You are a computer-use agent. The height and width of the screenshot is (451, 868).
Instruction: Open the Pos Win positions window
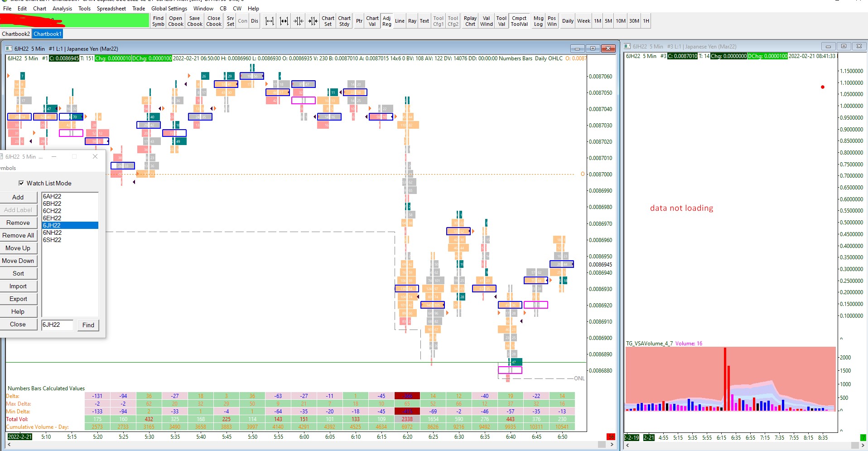552,21
